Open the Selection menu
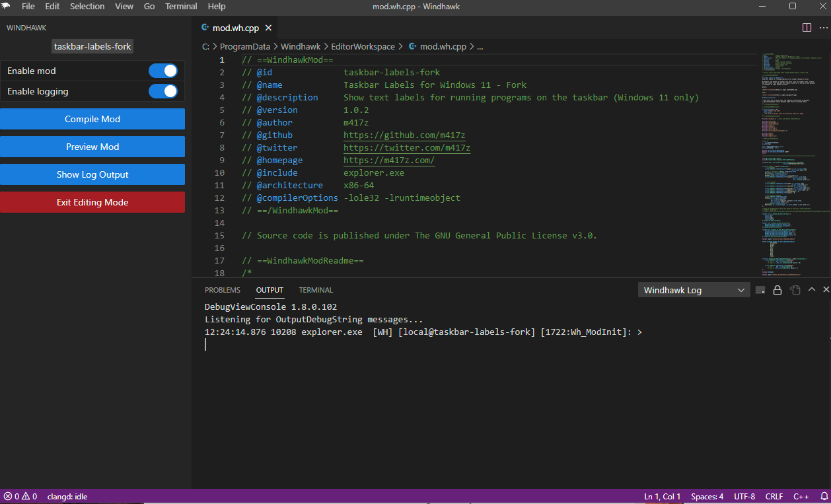 tap(87, 6)
